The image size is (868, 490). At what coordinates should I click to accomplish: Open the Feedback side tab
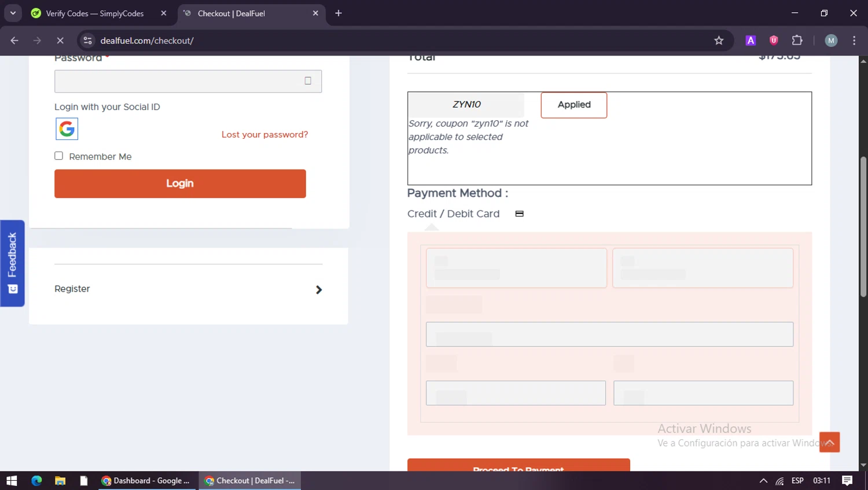pyautogui.click(x=12, y=263)
